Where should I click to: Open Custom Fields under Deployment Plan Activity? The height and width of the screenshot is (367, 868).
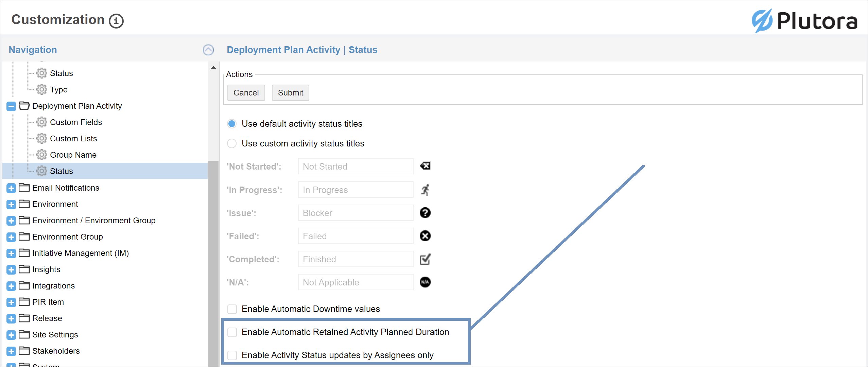(x=75, y=122)
